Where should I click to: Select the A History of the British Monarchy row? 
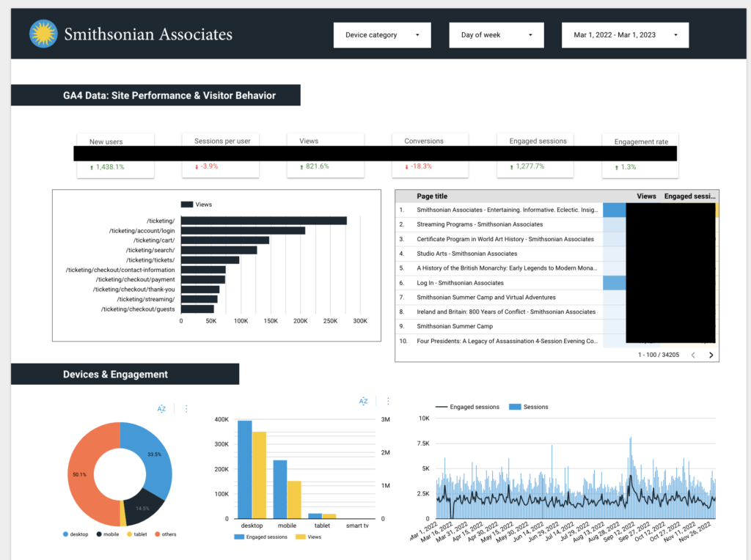(x=557, y=268)
